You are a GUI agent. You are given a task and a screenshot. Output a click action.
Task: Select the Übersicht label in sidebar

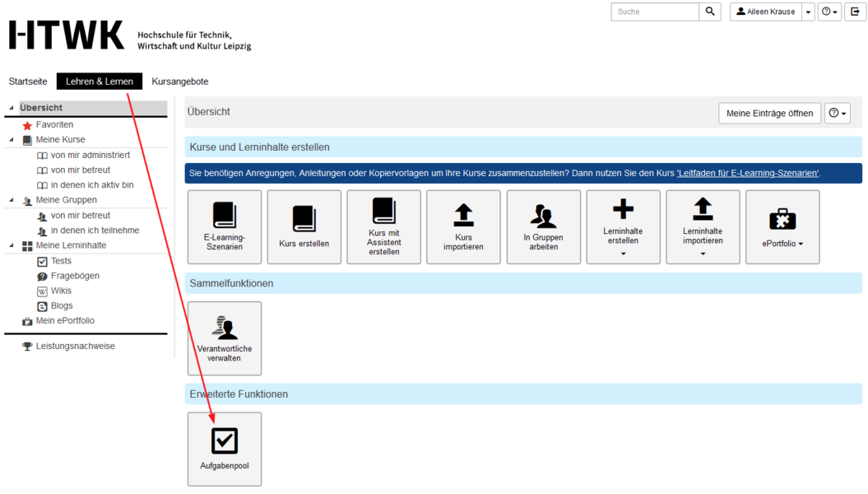coord(41,107)
